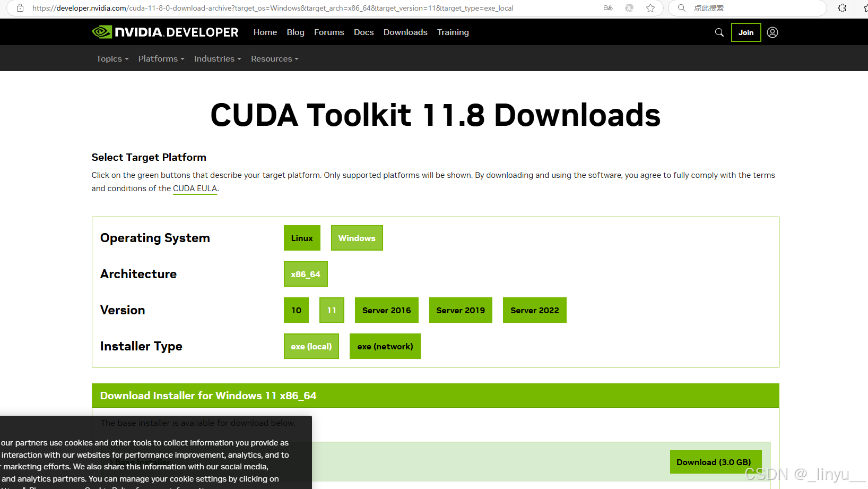Screen dimensions: 868x489
Task: Click the Join button
Action: click(x=746, y=32)
